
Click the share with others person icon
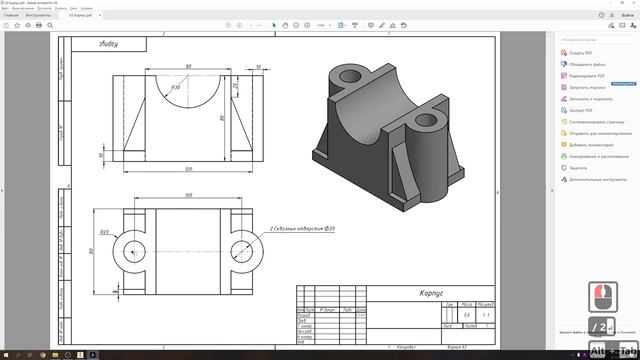tap(633, 25)
